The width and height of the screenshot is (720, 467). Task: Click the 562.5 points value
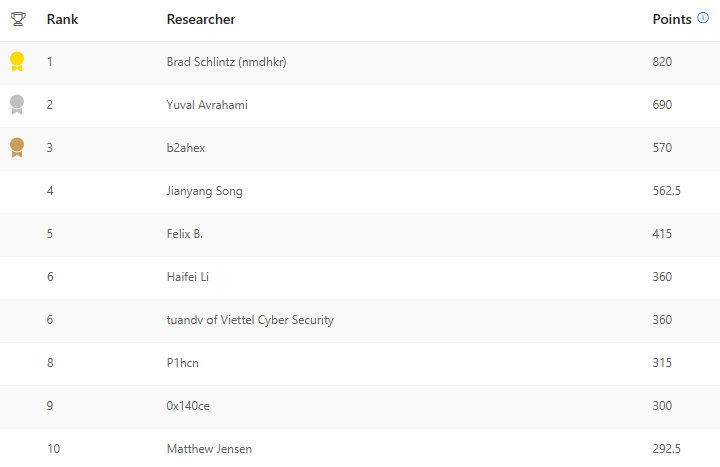[666, 191]
